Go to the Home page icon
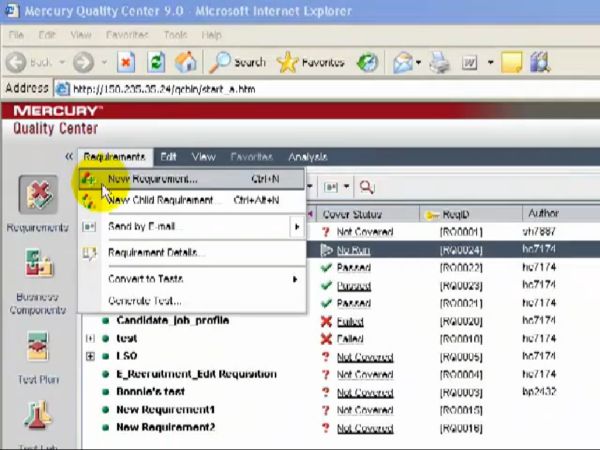600x450 pixels. pos(185,62)
